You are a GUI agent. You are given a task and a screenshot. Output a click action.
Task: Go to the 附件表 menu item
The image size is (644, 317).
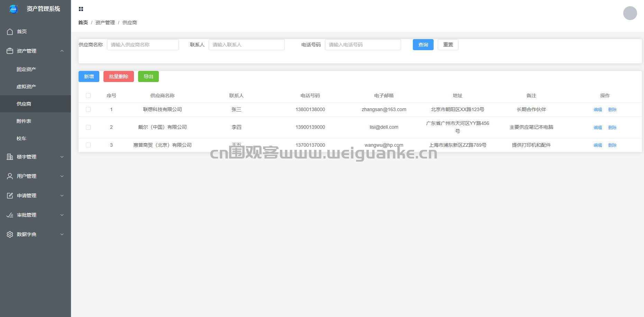coord(24,121)
